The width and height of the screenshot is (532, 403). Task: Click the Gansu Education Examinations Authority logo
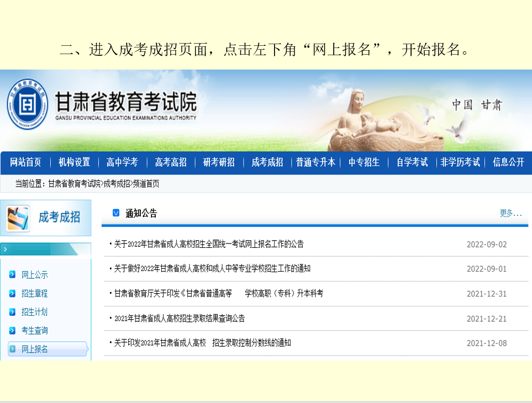tap(28, 104)
